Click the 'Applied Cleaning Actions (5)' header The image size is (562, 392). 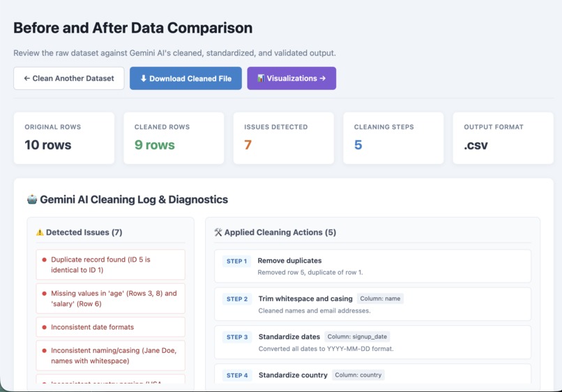click(280, 232)
